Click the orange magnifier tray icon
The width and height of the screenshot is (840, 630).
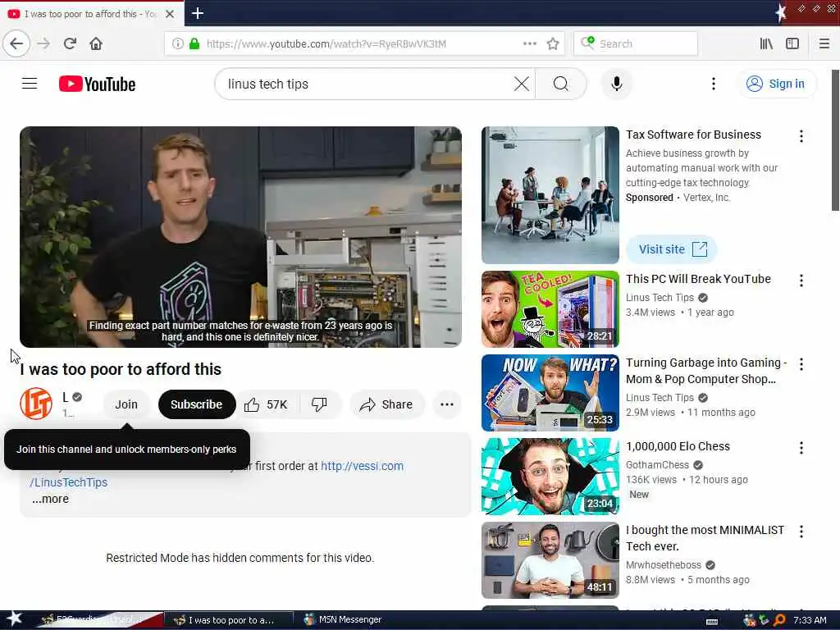click(779, 620)
